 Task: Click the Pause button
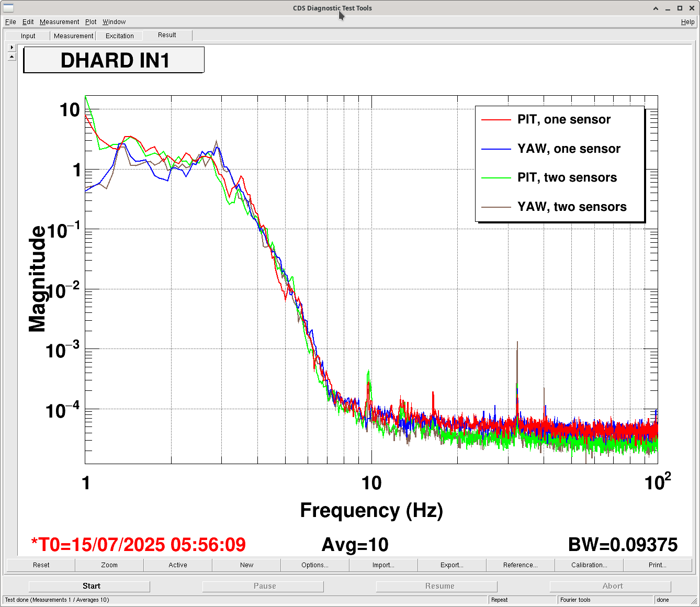click(263, 586)
